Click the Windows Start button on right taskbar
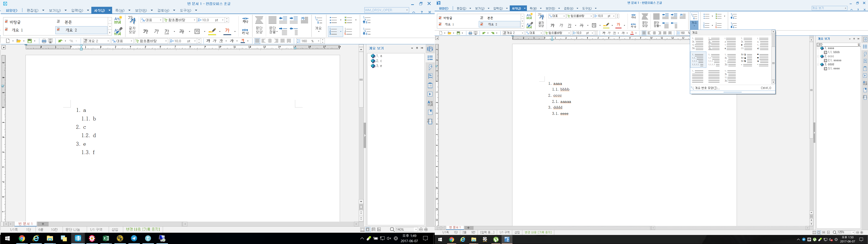 click(440, 240)
